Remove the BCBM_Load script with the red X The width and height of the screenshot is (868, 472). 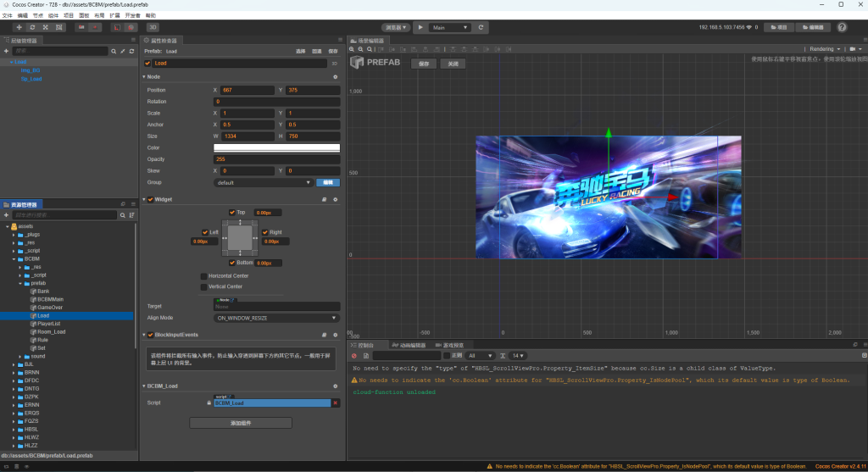[335, 403]
